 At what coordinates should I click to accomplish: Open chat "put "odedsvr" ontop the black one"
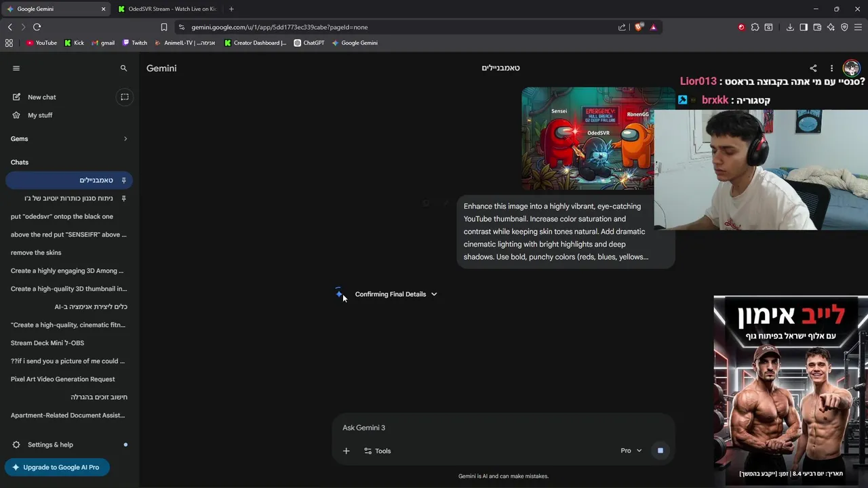point(68,216)
